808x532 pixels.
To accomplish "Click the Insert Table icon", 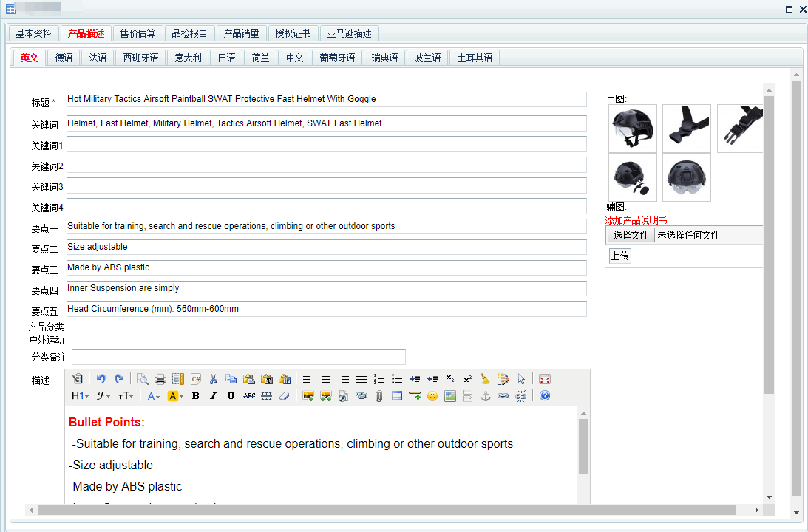I will 397,395.
